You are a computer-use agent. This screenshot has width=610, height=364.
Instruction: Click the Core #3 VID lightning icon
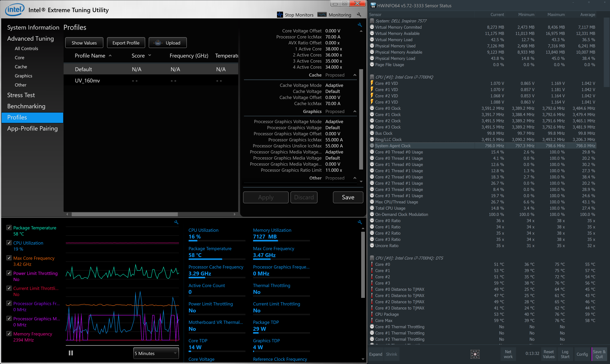tap(372, 102)
